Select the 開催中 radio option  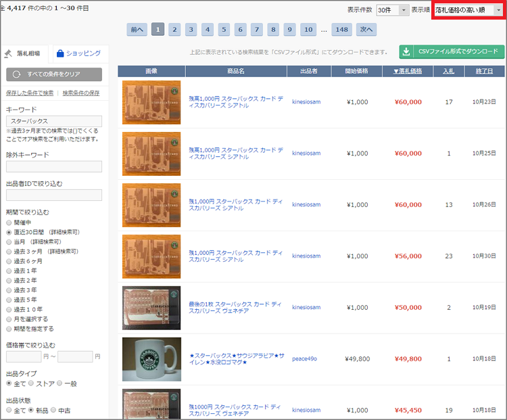9,222
